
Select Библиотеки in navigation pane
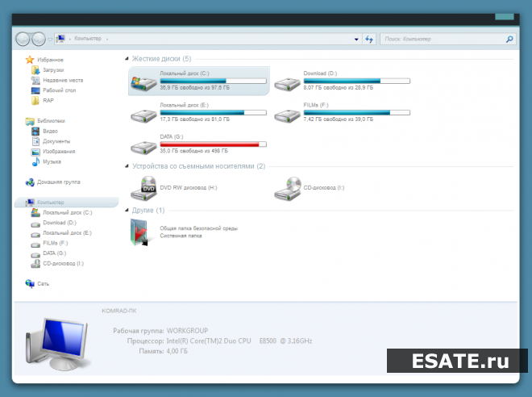tap(51, 121)
